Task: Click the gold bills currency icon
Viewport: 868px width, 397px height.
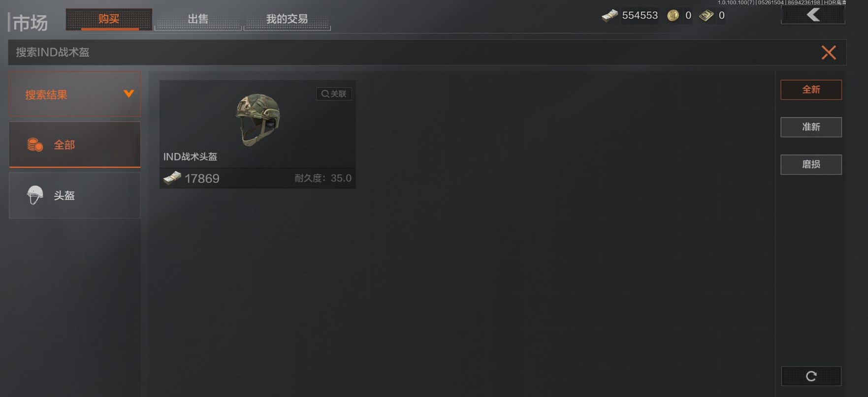Action: (707, 16)
